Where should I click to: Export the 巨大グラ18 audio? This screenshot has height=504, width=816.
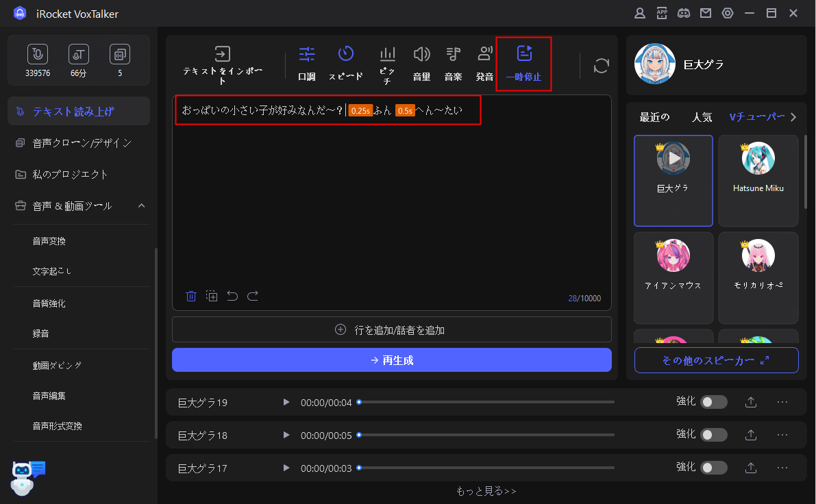coord(750,435)
